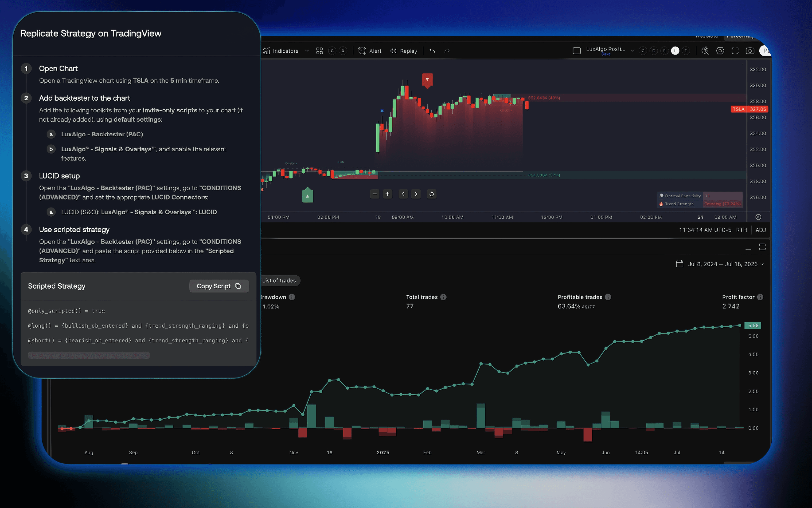Undo the last chart action
The height and width of the screenshot is (508, 812).
click(x=432, y=51)
